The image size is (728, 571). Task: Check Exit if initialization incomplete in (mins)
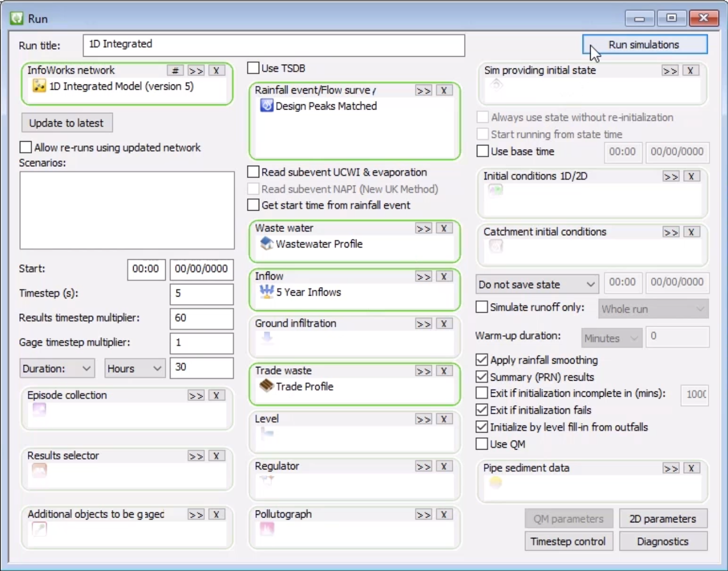pyautogui.click(x=482, y=393)
